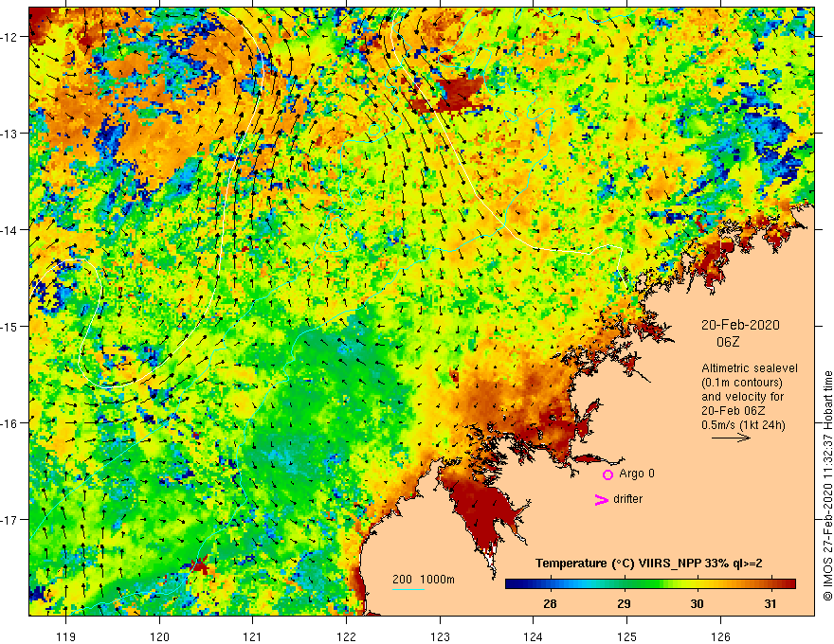
Task: Select the "drifter" legend label
Action: [x=627, y=499]
